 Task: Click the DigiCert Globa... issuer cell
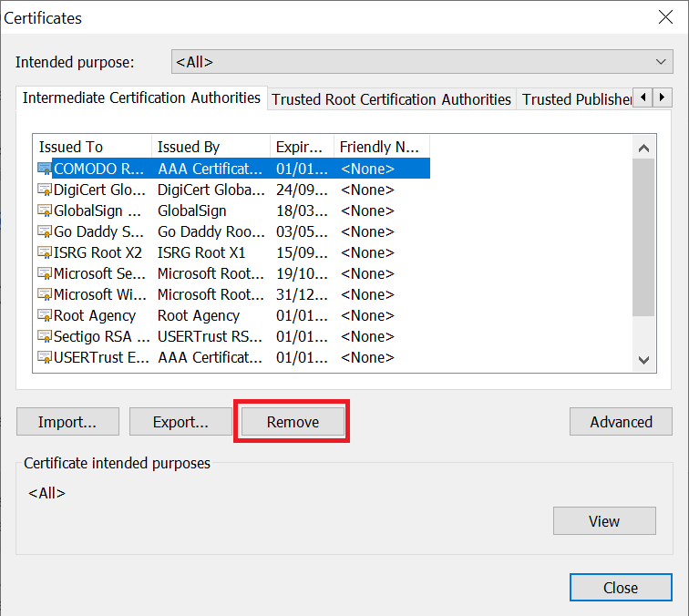click(x=211, y=190)
